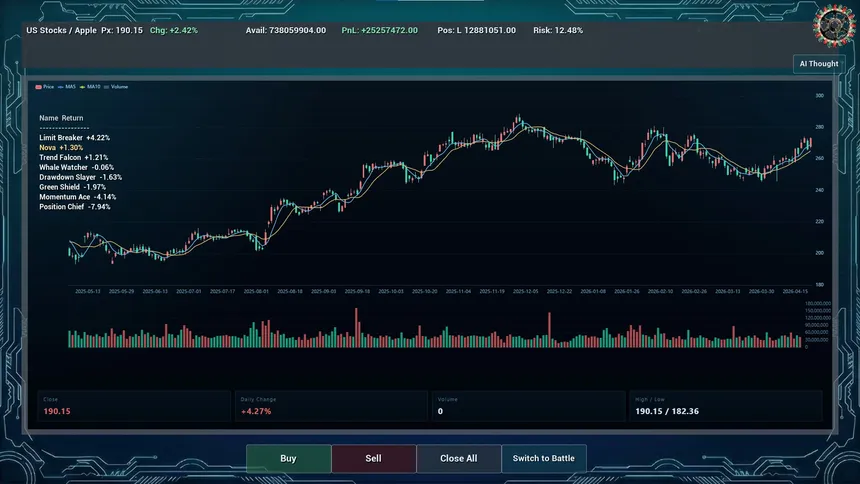
Task: Open the AI Thought panel
Action: pos(819,64)
